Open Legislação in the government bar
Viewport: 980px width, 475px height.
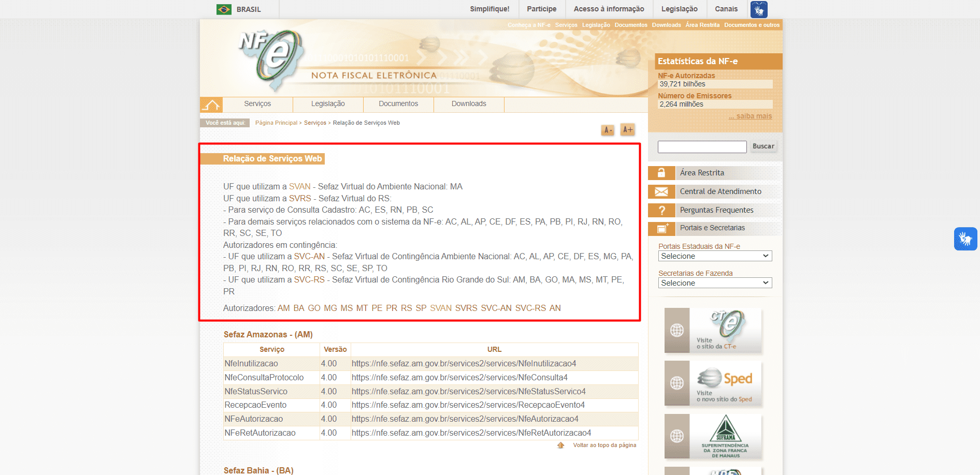click(680, 9)
